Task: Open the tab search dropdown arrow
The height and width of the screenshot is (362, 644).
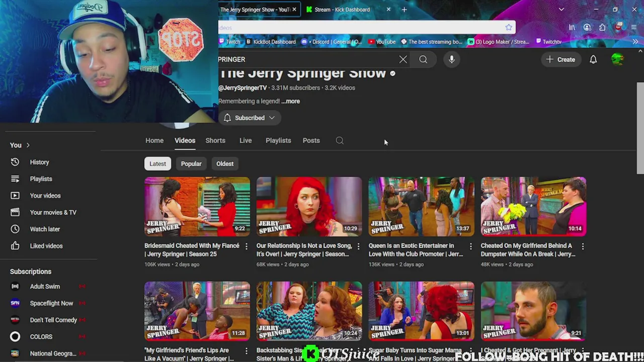Action: coord(561,10)
